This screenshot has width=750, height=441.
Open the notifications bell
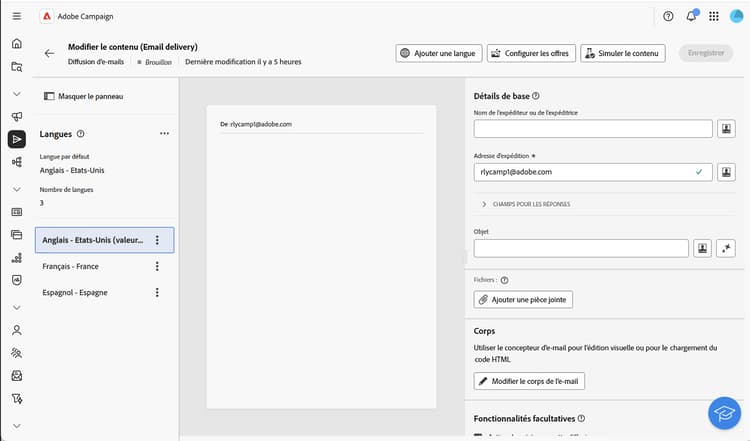click(691, 16)
